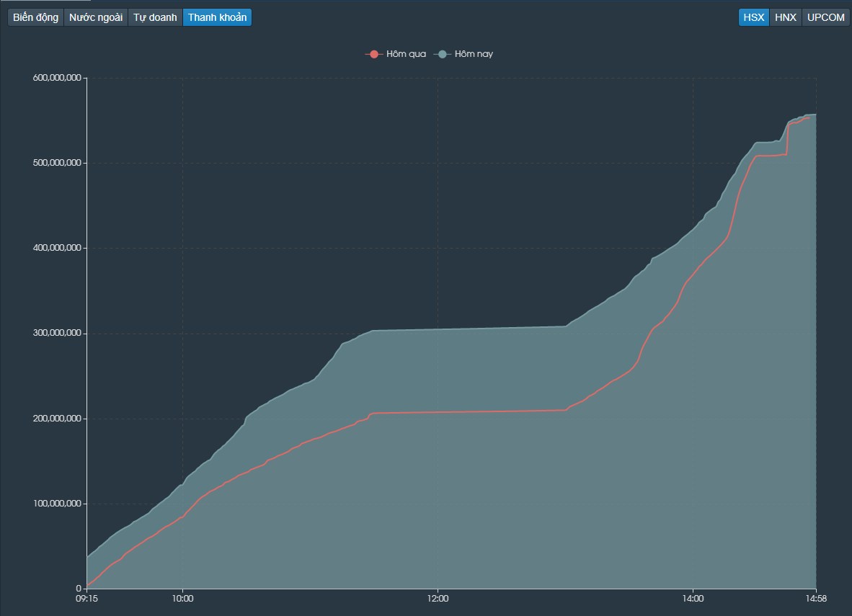Click the 09:15 start time label
This screenshot has width=852, height=616.
click(x=87, y=599)
